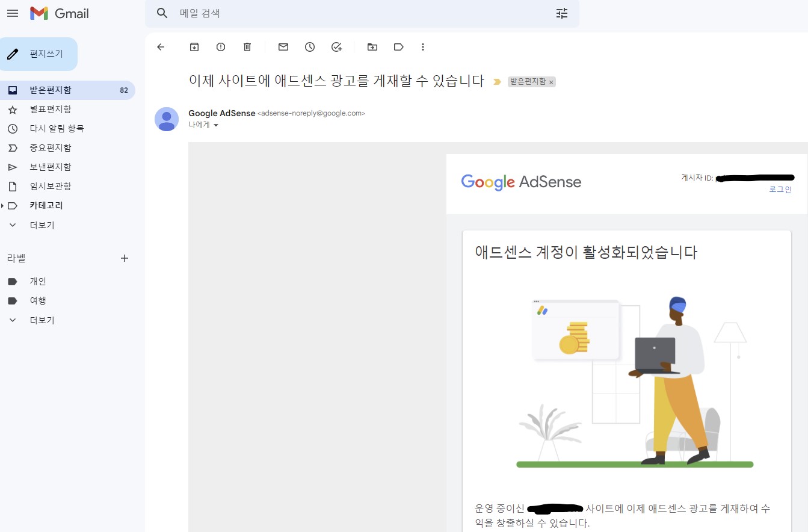Screen dimensions: 808x532
Task: Delete this email with trash icon
Action: [x=247, y=47]
